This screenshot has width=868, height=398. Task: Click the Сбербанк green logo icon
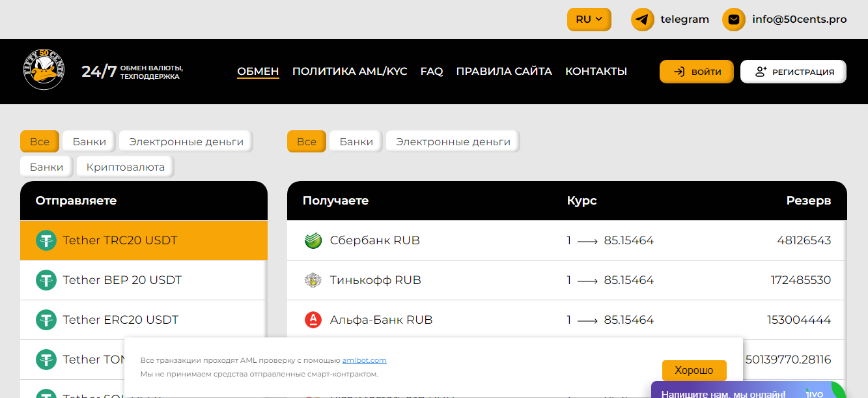[313, 240]
